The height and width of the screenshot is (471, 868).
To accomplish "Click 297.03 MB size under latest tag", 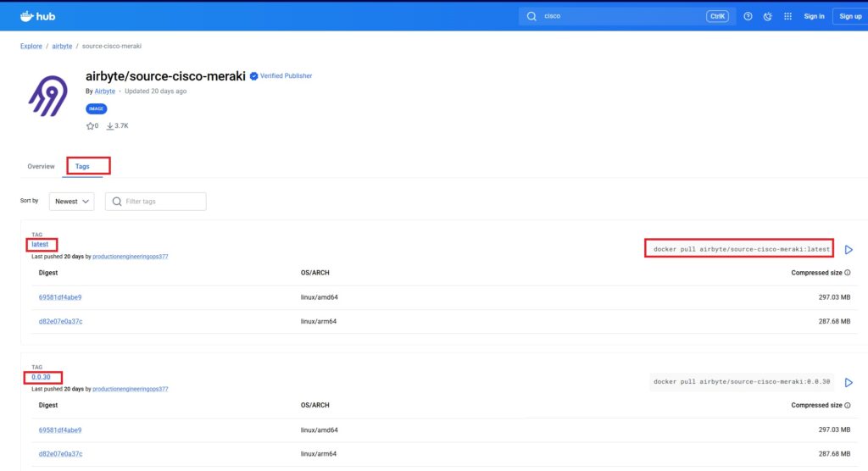I will click(x=834, y=297).
